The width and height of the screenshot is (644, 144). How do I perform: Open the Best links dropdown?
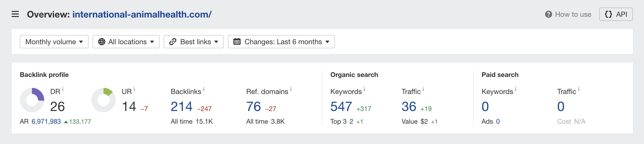(x=194, y=42)
